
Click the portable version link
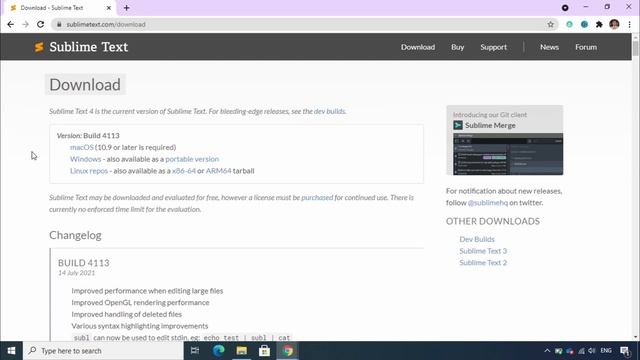192,159
